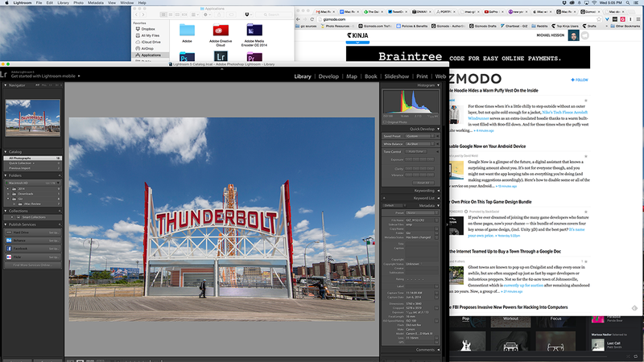This screenshot has height=362, width=644.
Task: Select All My Files in Finder sidebar
Action: point(151,35)
